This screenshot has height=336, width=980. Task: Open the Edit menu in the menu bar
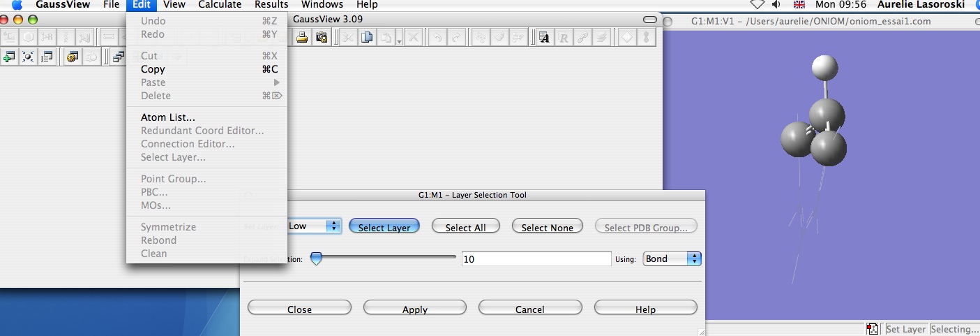click(142, 4)
